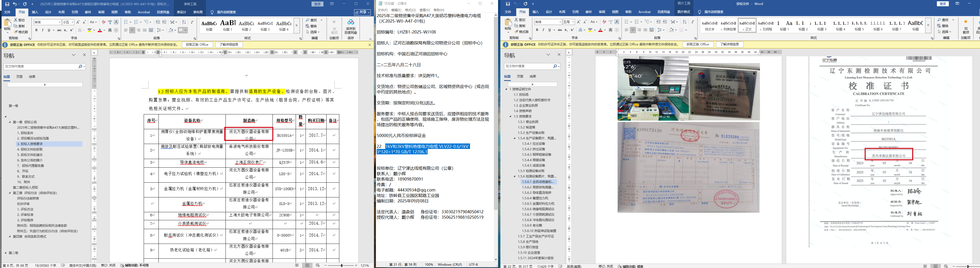The image size is (980, 268).
Task: Click Format Painter in left Word window
Action: coord(21,32)
